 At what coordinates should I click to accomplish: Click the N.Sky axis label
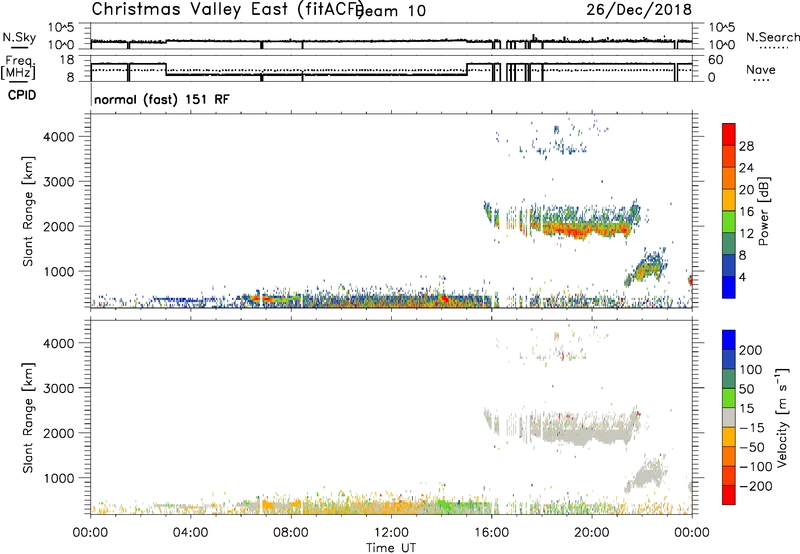point(19,38)
